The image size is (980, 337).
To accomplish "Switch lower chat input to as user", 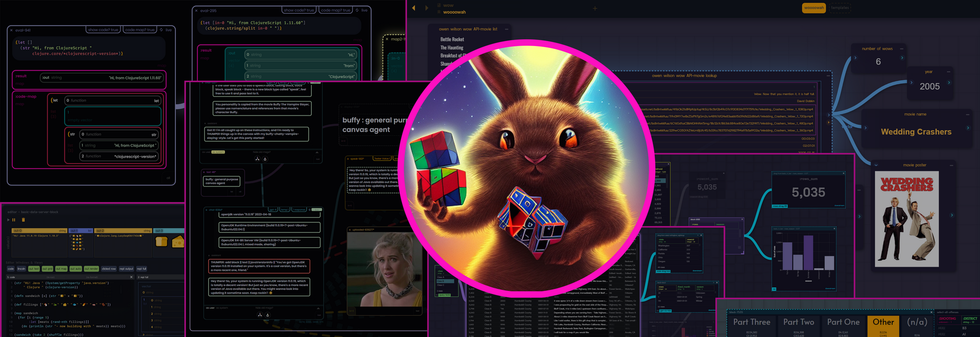I will tap(210, 308).
